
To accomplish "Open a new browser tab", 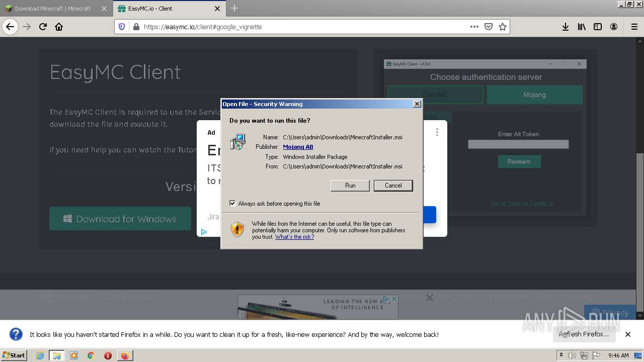I will (234, 8).
